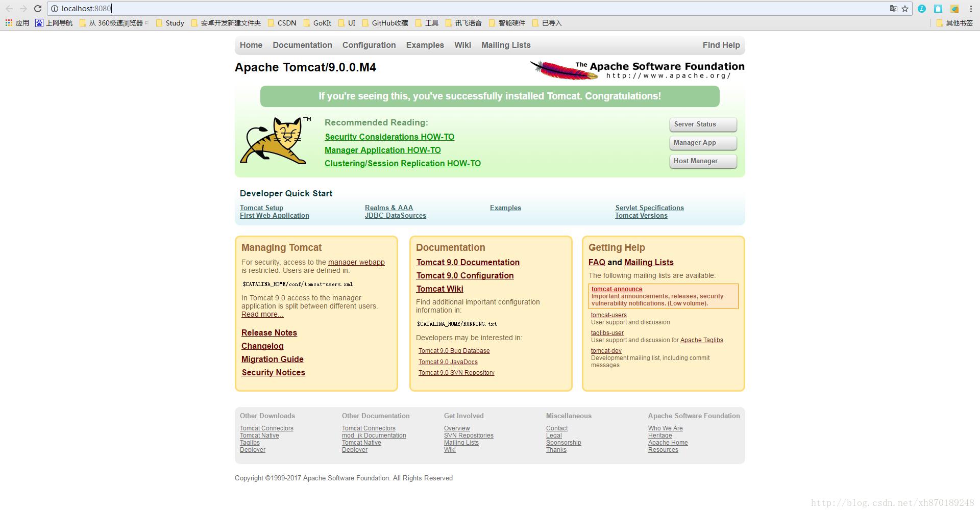The width and height of the screenshot is (980, 513).
Task: Open the 已导入 bookmark folder
Action: pos(547,23)
